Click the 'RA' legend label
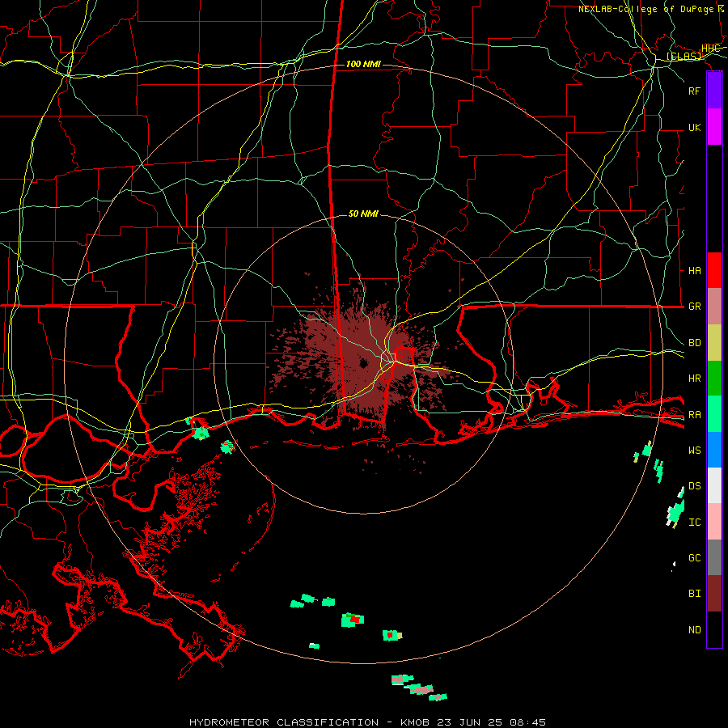This screenshot has height=728, width=728. click(x=694, y=414)
